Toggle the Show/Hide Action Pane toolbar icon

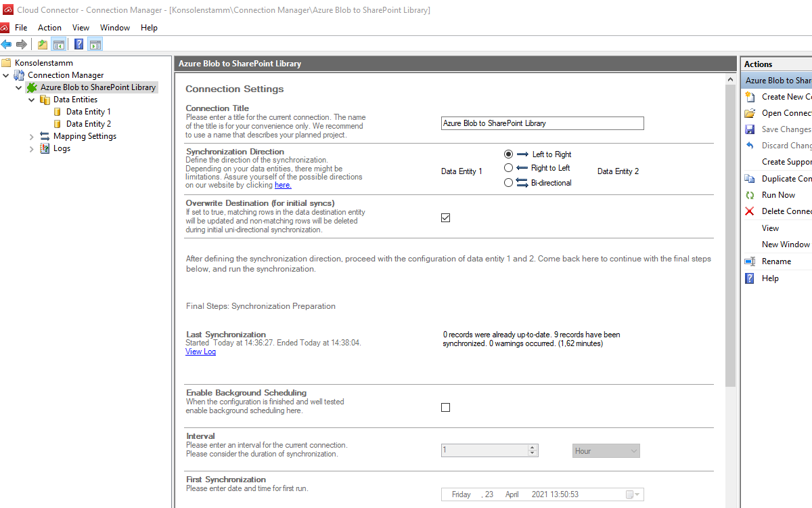pyautogui.click(x=95, y=45)
